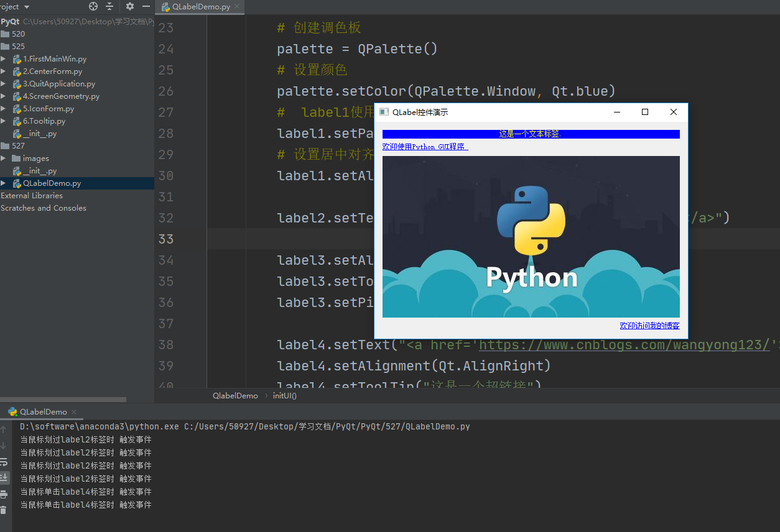Expand the 6.Tooltip.py node arrow
The image size is (780, 532).
pos(3,121)
